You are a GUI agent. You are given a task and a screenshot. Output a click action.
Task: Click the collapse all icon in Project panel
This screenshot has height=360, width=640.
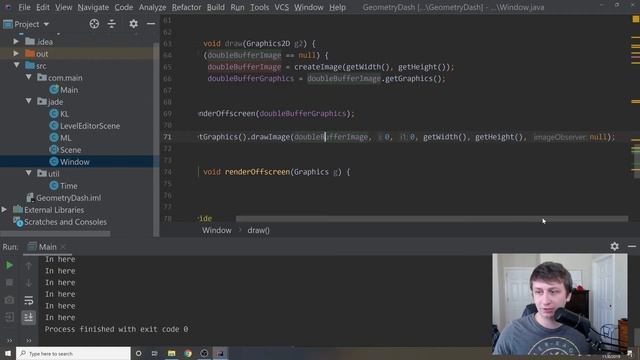click(x=111, y=24)
